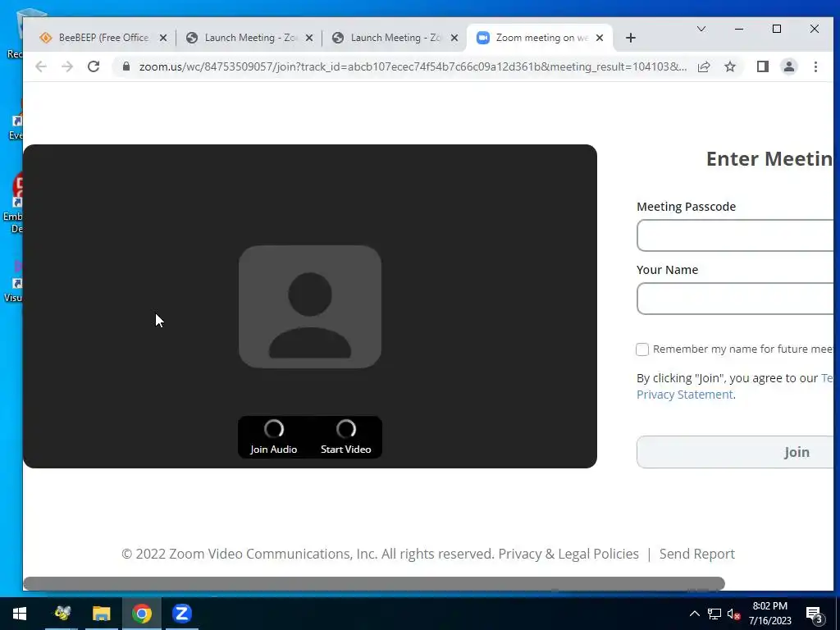Open the tab search chevron
Viewport: 840px width, 630px height.
click(x=701, y=29)
